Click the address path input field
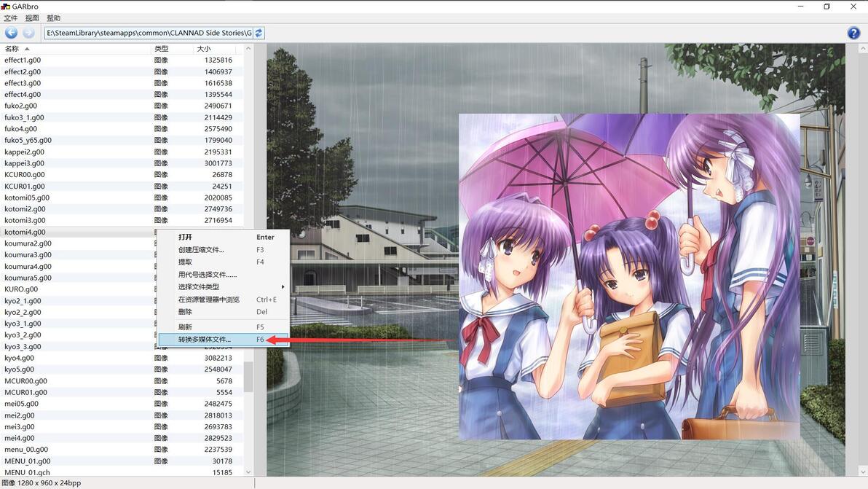Screen dimensions: 868x489 pyautogui.click(x=149, y=33)
